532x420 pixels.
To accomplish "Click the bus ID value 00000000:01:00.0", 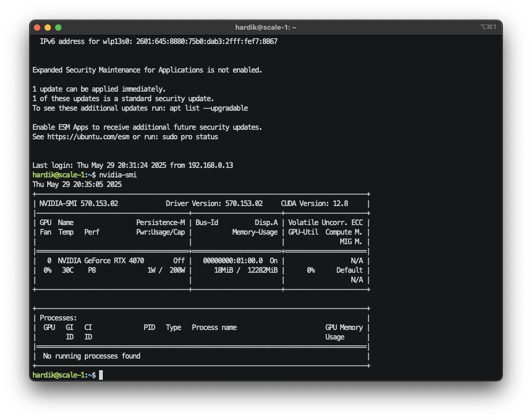I will point(233,261).
